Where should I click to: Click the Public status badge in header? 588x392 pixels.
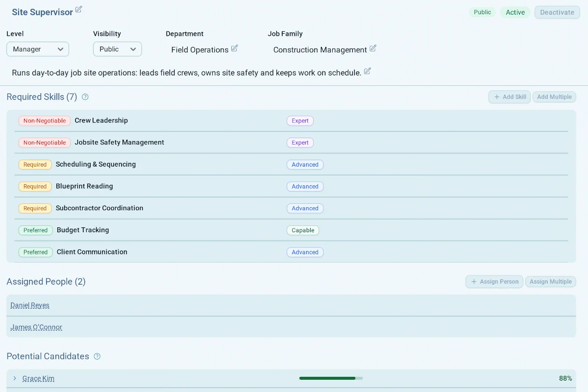click(482, 12)
